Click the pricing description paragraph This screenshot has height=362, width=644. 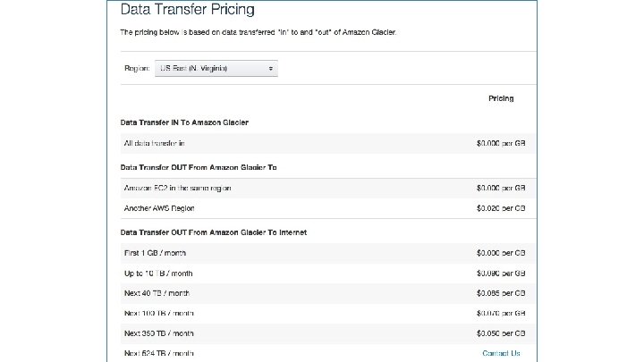click(258, 32)
